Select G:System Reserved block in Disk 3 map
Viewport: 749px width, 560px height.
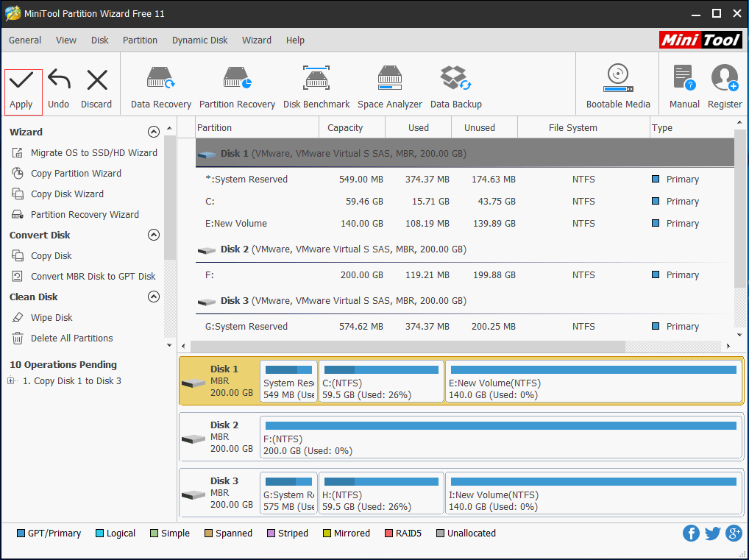point(288,493)
